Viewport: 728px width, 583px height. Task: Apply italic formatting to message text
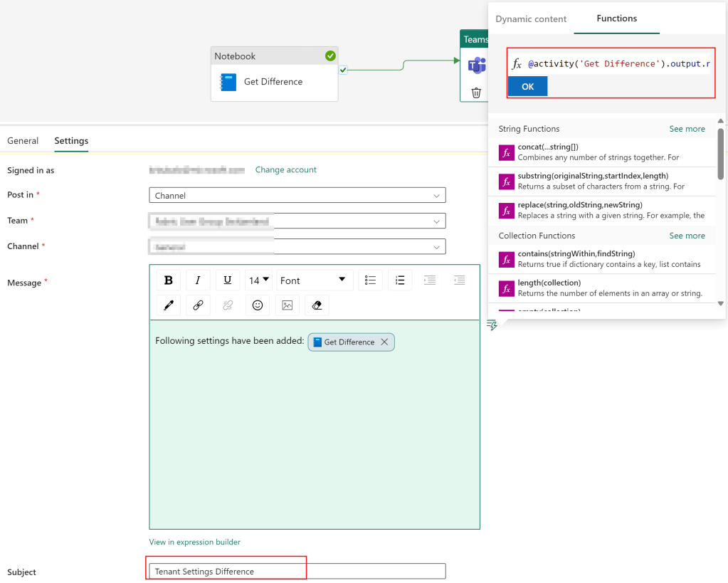tap(198, 280)
